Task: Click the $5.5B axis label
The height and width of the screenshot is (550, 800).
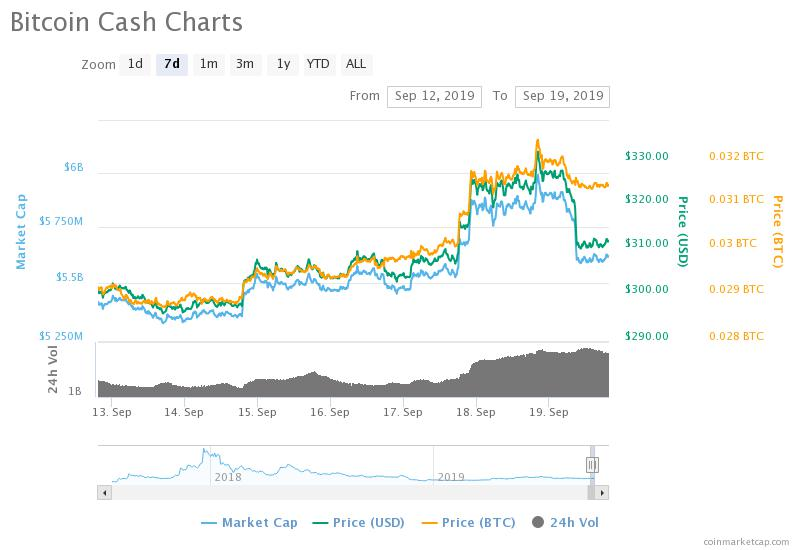Action: tap(69, 277)
